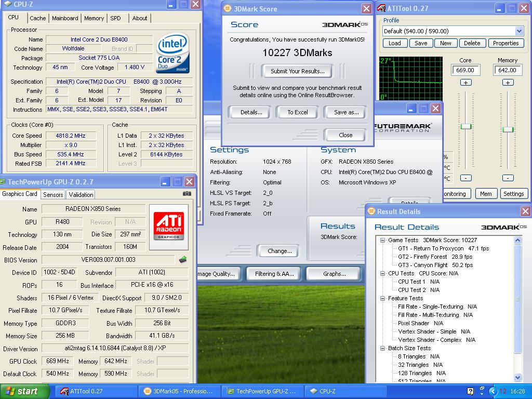
Task: Click the ATITool title bar icon
Action: click(381, 8)
